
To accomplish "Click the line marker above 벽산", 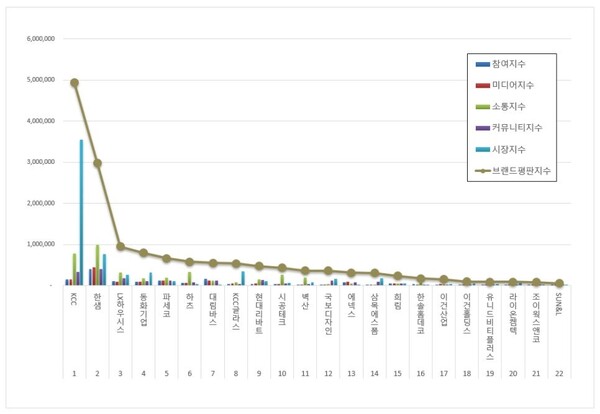I will (x=305, y=271).
